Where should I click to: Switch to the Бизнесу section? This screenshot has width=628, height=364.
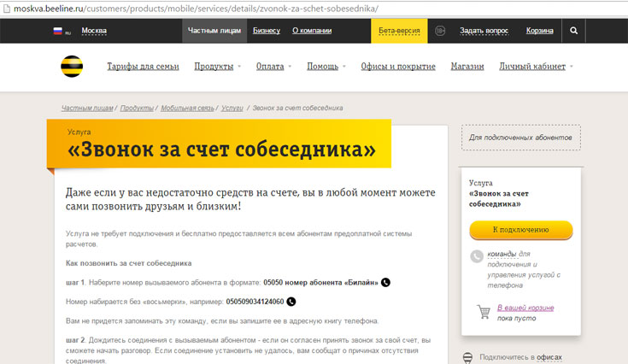[267, 31]
